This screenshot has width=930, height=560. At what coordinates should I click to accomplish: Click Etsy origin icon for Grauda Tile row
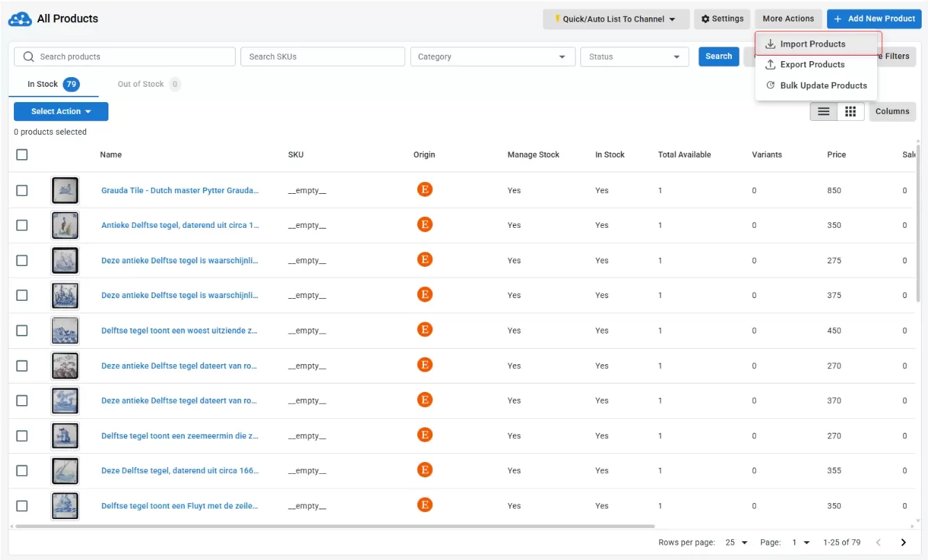[425, 189]
